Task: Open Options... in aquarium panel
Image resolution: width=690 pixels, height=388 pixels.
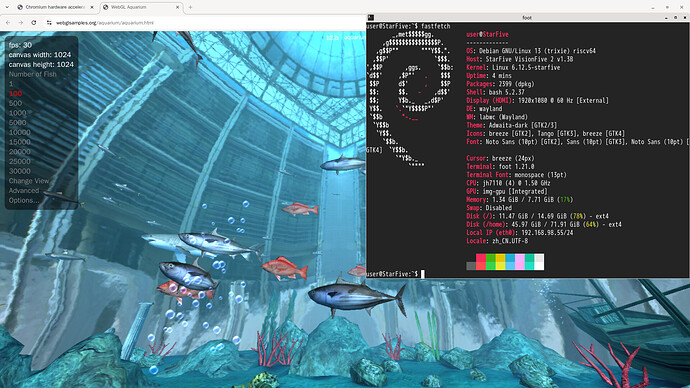Action: (24, 200)
